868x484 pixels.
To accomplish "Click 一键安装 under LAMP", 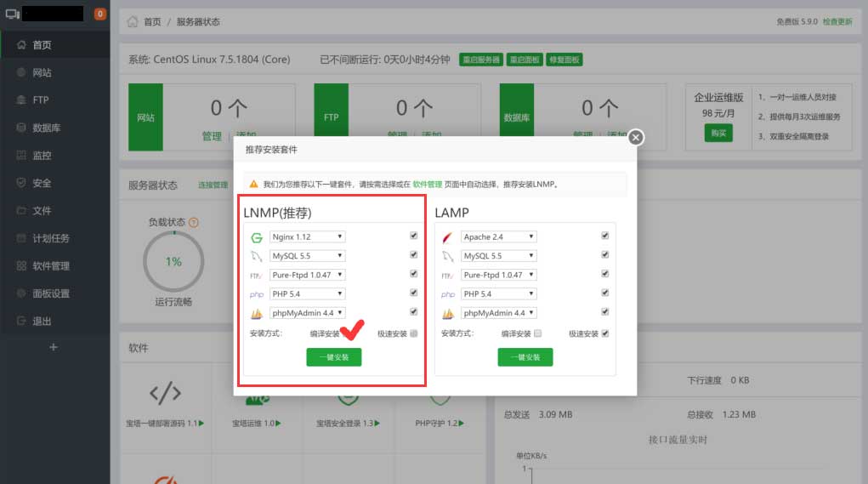I will point(525,357).
